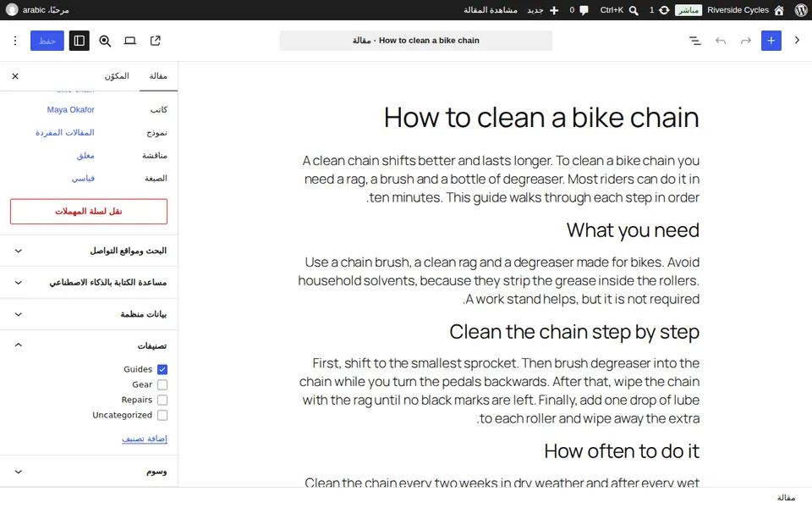Click the redo arrow icon
This screenshot has height=508, width=812.
coord(745,41)
